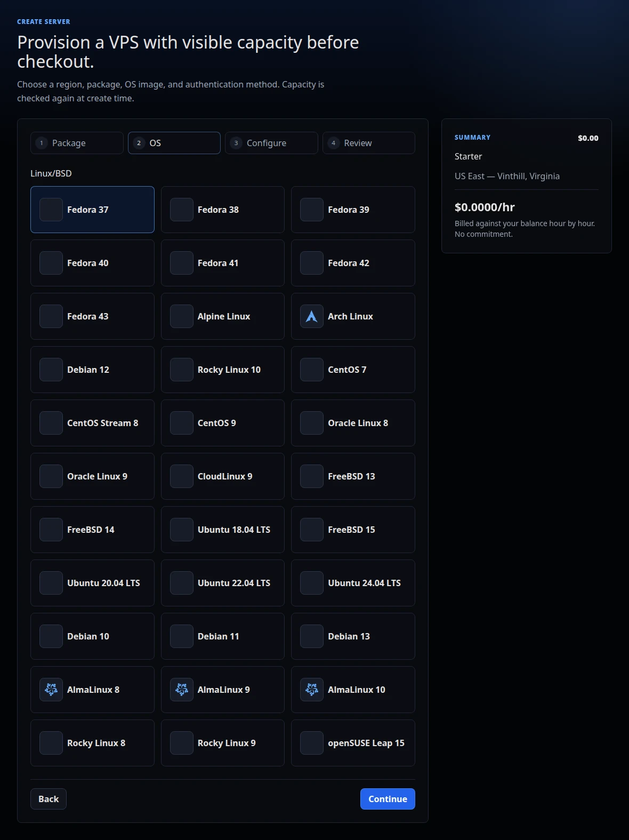Click the AlmaLinux 8 logo icon
629x840 pixels.
pyautogui.click(x=51, y=690)
